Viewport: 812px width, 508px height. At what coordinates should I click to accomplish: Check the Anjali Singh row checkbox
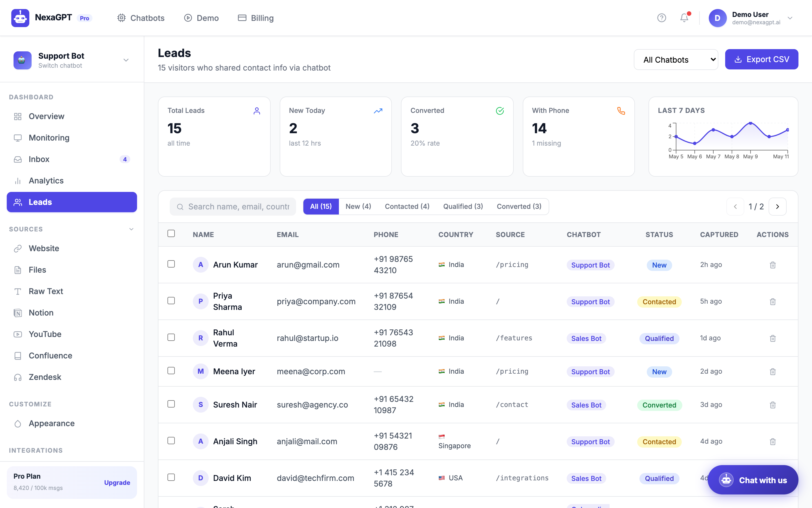coord(171,441)
